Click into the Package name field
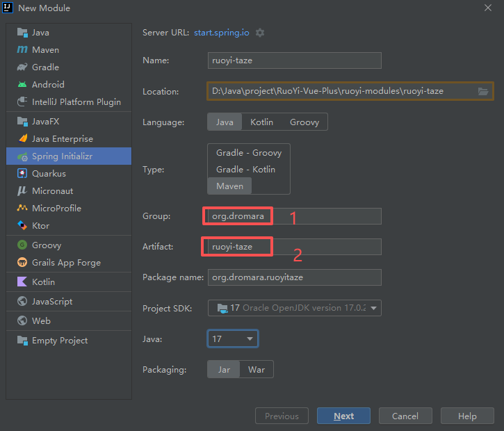The image size is (504, 431). point(295,277)
